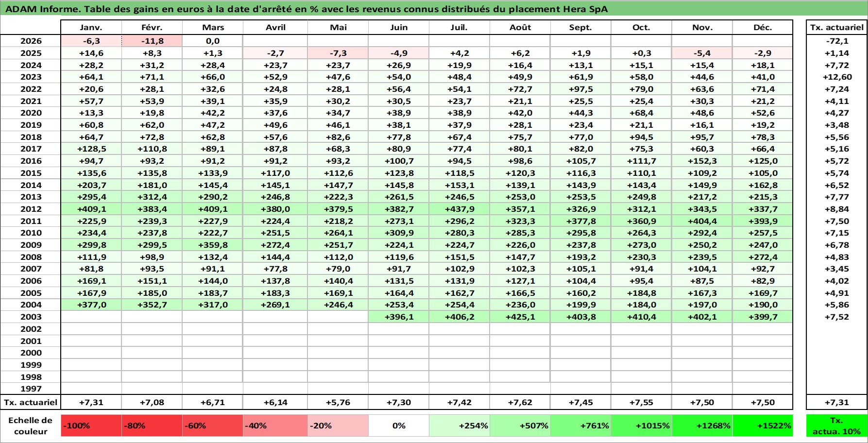
Task: Click the 'Tx. actuariel' header of right column
Action: point(836,27)
